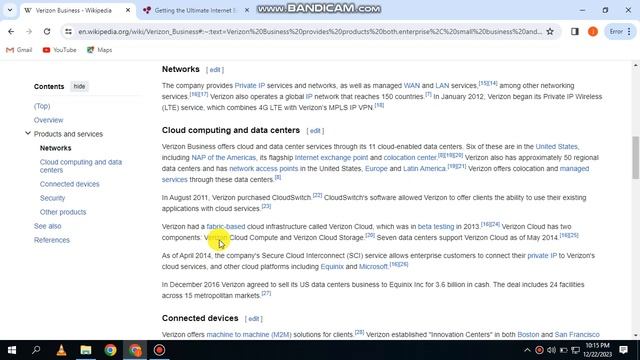Open the Private IP link in Networks
Screen dimensions: 640x360
(250, 85)
